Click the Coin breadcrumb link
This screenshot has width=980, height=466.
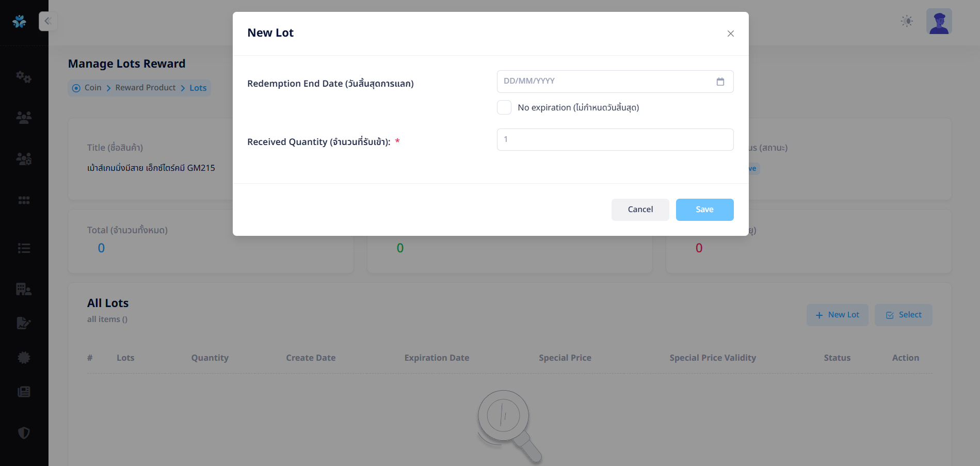(93, 88)
